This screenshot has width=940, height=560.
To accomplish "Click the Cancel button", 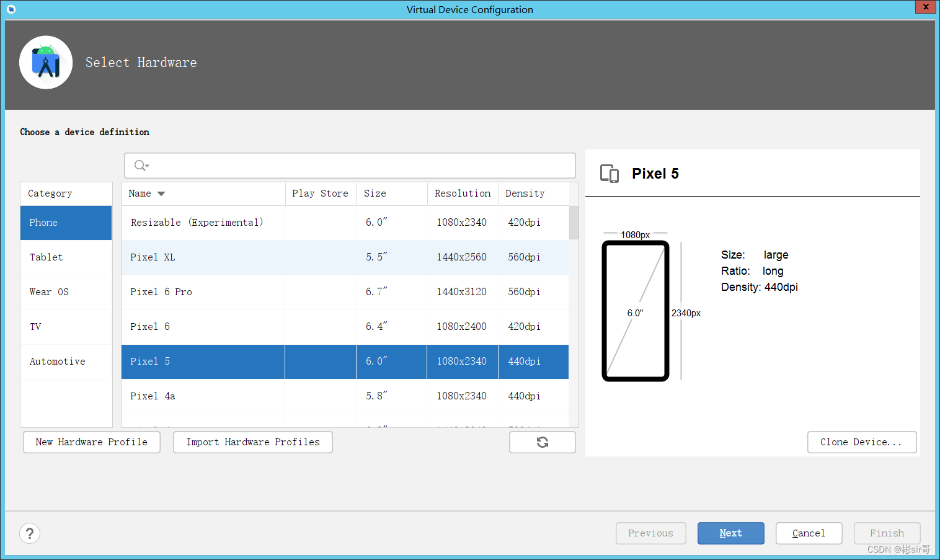I will [x=809, y=533].
